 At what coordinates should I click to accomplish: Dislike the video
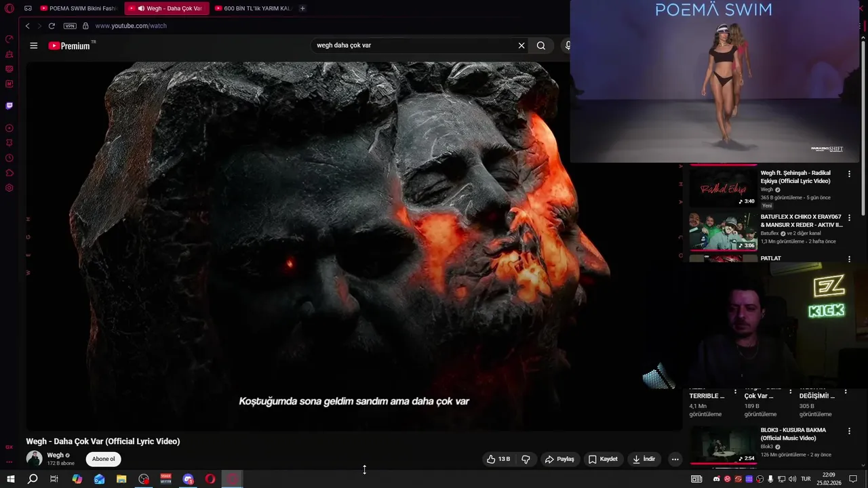(x=526, y=459)
